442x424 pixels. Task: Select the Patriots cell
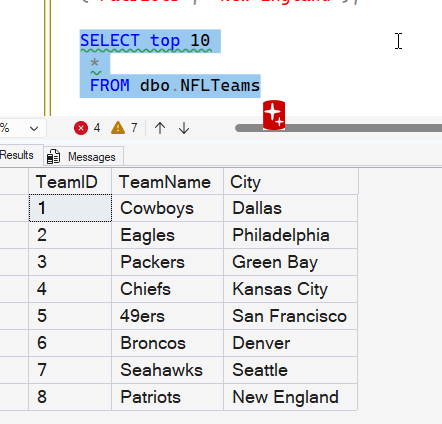[x=167, y=397]
